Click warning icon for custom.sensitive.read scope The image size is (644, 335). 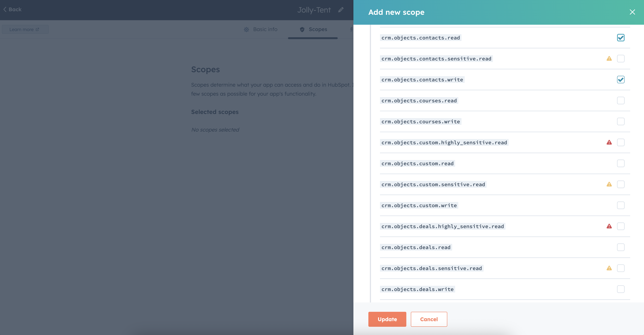(609, 184)
